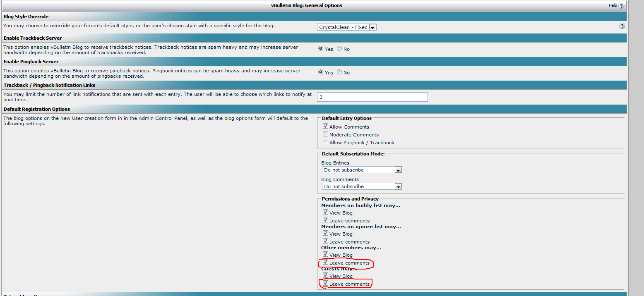Toggle Leave comments for guests
Image resolution: width=644 pixels, height=296 pixels.
(x=325, y=283)
